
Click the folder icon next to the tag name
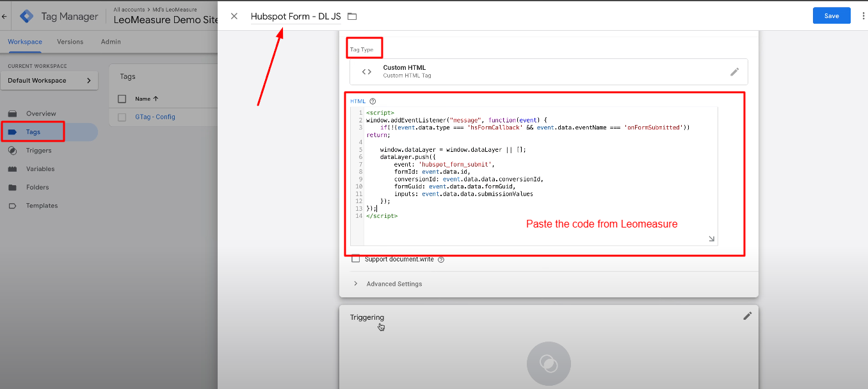coord(351,17)
